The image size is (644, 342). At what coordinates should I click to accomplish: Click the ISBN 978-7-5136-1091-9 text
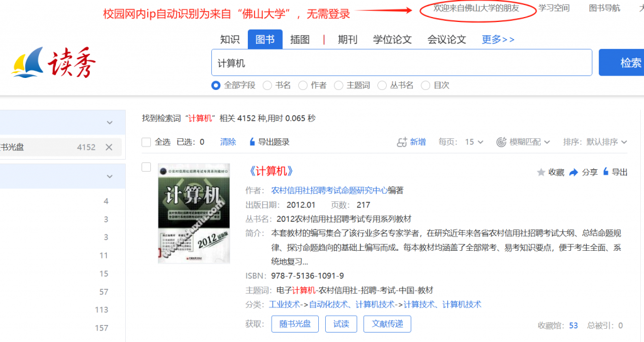point(307,276)
